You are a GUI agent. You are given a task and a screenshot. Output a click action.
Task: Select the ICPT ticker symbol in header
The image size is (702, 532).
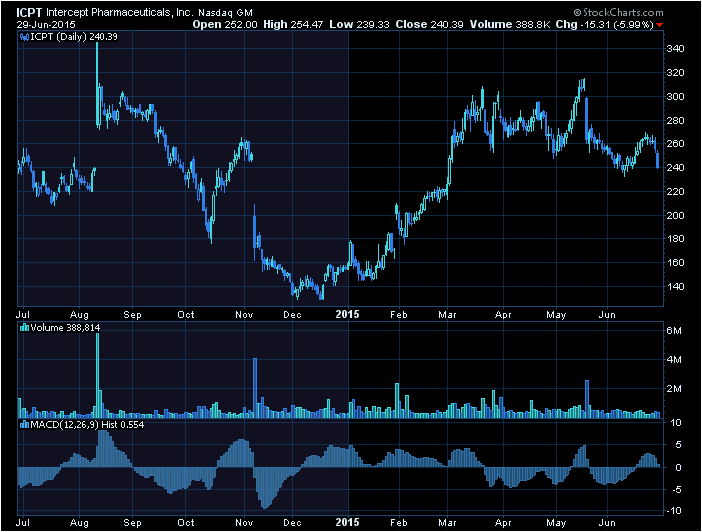tap(29, 13)
